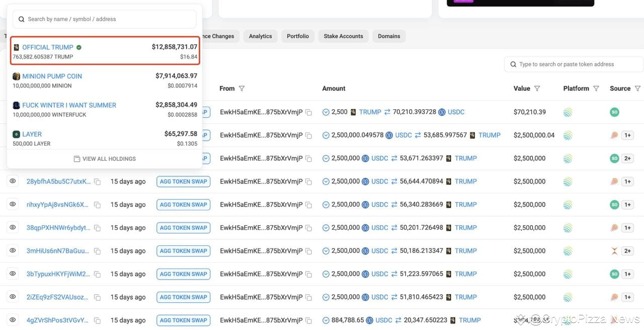Expand amount details for 53,671.263397 TRUMP swap
Screen dimensions: 644x330
point(326,158)
